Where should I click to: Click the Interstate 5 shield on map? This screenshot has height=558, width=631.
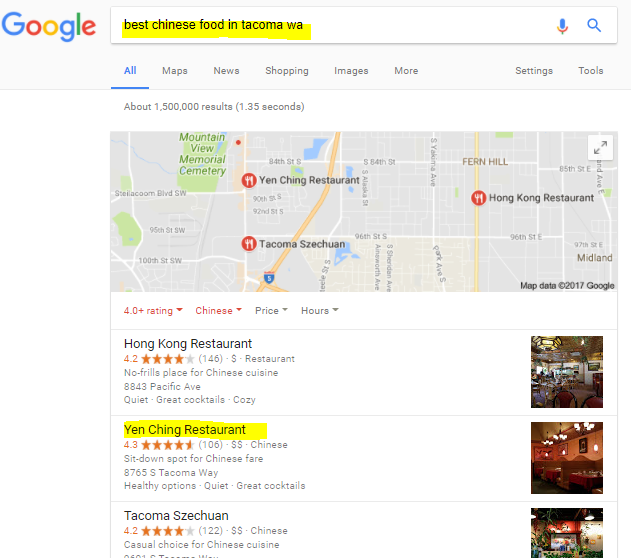pyautogui.click(x=269, y=278)
